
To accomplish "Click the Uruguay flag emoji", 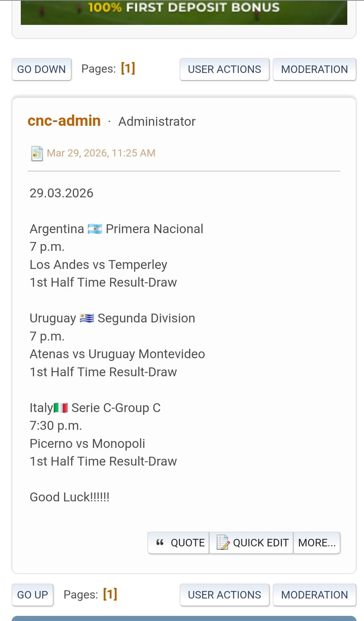I will pos(87,318).
